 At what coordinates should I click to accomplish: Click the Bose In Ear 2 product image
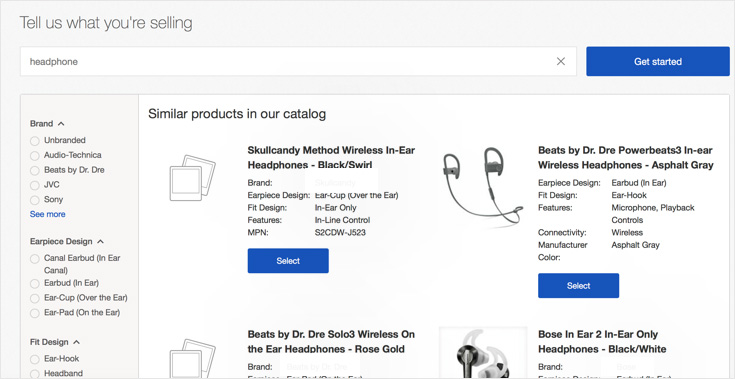[x=483, y=353]
